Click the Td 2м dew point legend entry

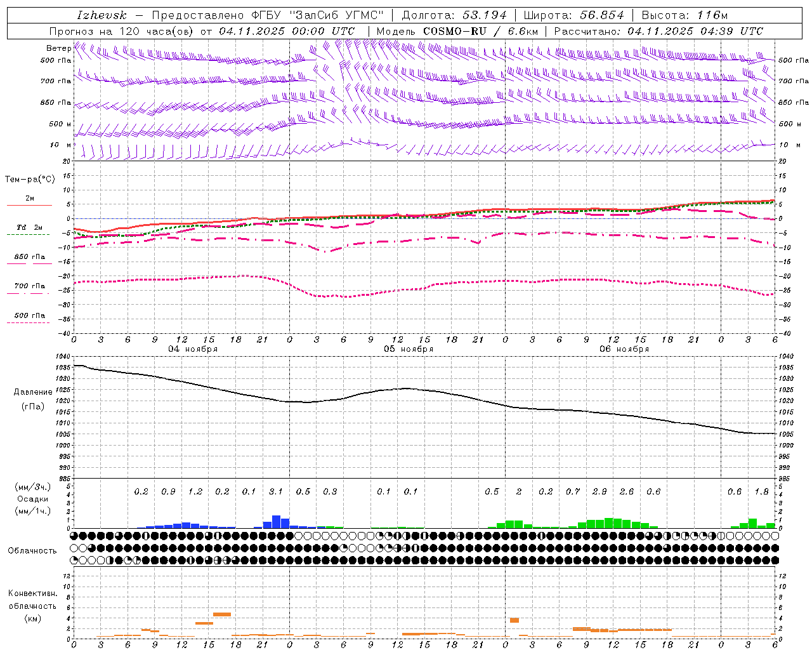[30, 227]
